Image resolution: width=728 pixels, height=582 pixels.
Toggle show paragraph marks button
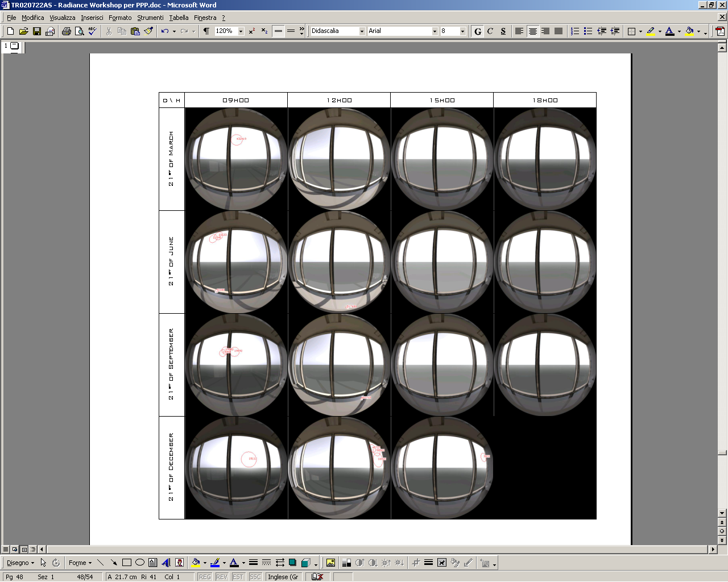[x=206, y=31]
